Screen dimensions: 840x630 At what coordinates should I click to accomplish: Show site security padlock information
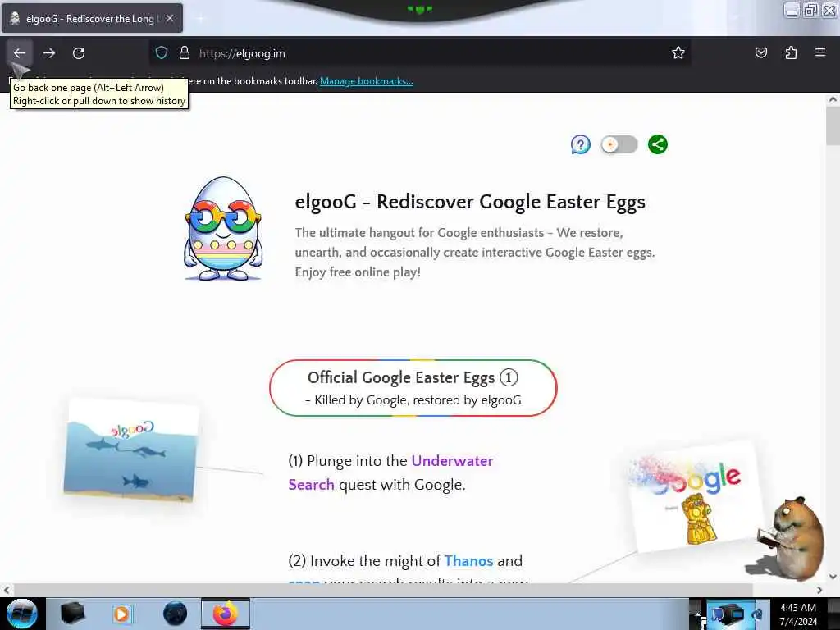coord(185,53)
